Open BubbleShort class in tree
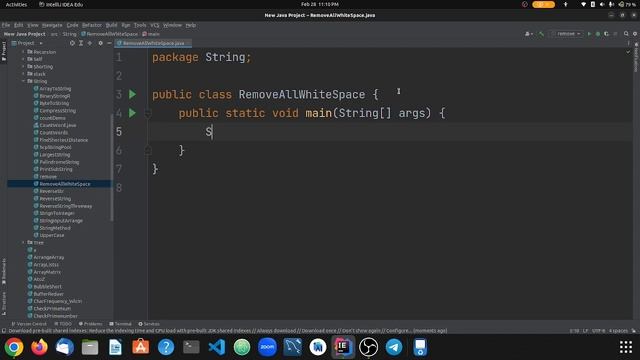This screenshot has height=360, width=640. point(44,287)
